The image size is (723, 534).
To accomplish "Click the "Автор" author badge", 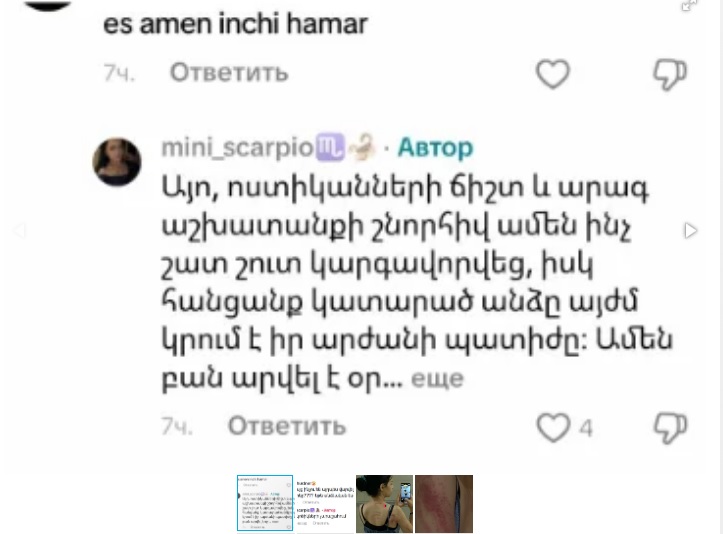I will 435,148.
